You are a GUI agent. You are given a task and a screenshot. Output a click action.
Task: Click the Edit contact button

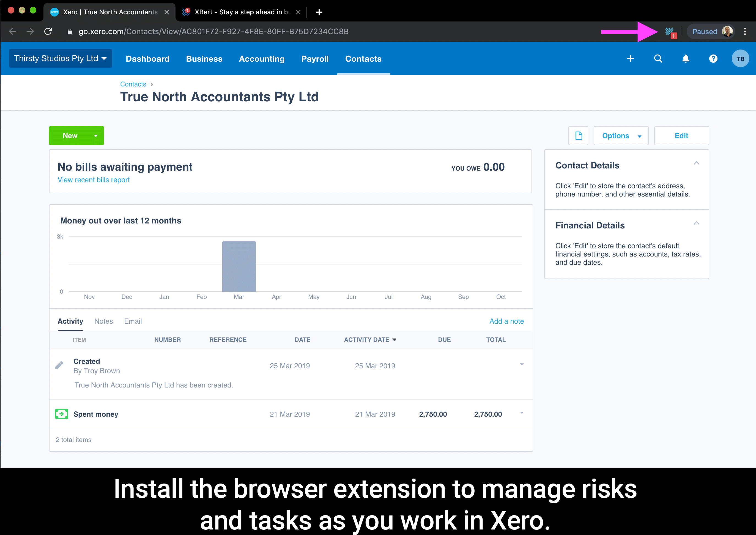(681, 136)
